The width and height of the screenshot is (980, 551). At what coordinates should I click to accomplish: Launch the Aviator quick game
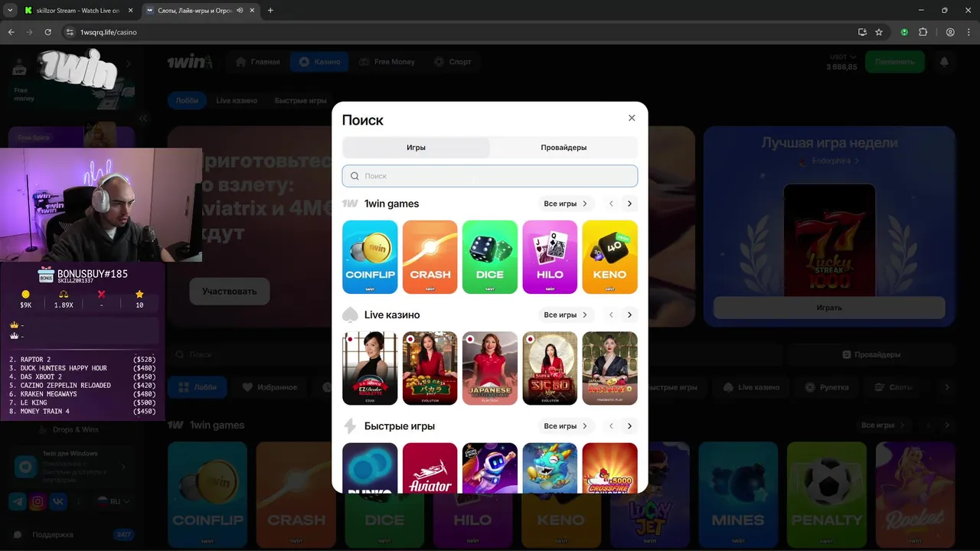[430, 468]
